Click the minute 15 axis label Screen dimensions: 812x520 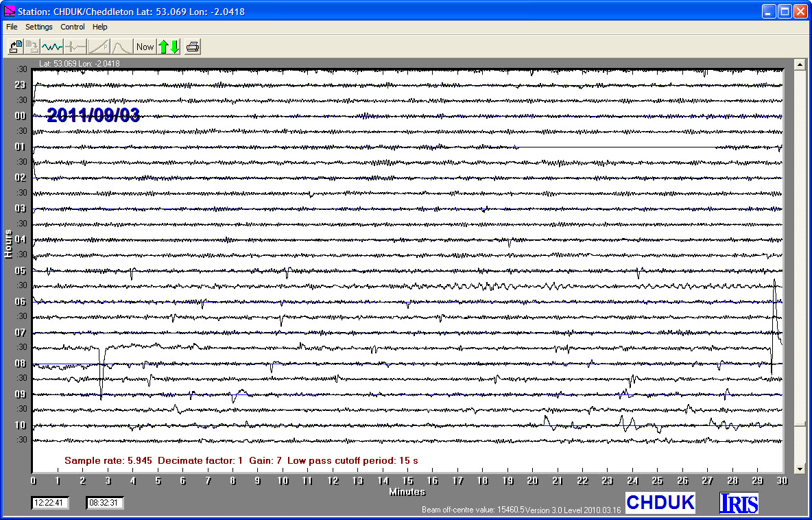407,481
